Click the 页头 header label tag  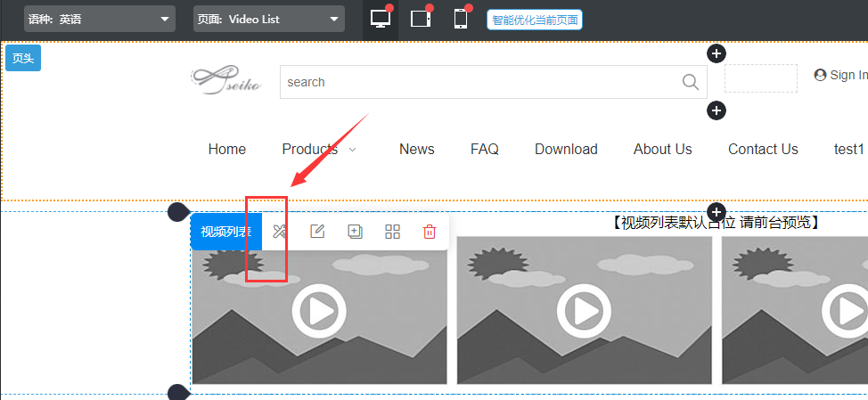coord(23,58)
